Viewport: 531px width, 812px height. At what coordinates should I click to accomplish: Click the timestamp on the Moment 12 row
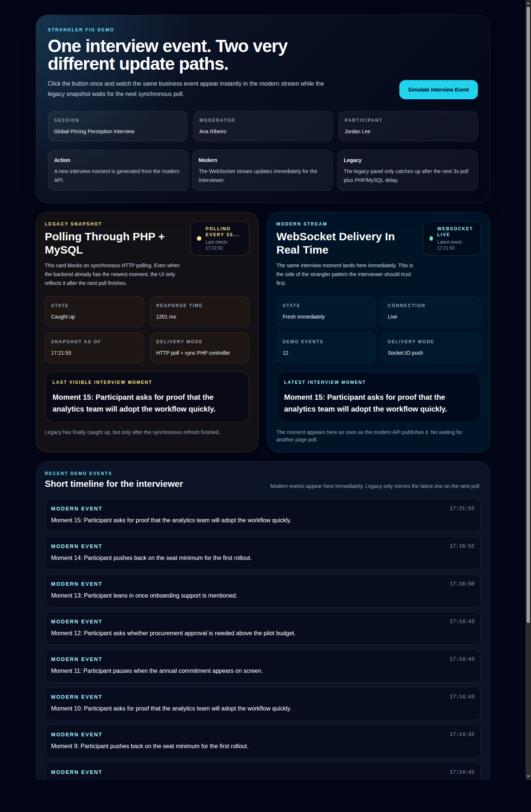[x=462, y=622]
